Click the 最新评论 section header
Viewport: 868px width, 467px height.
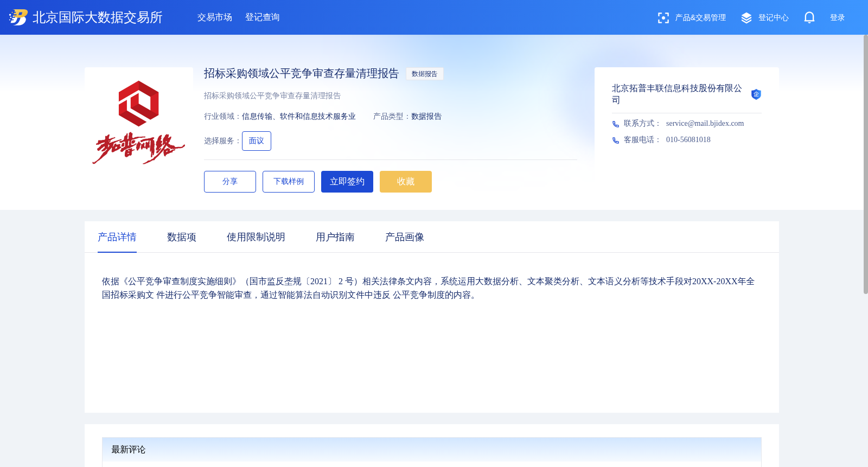tap(432, 450)
